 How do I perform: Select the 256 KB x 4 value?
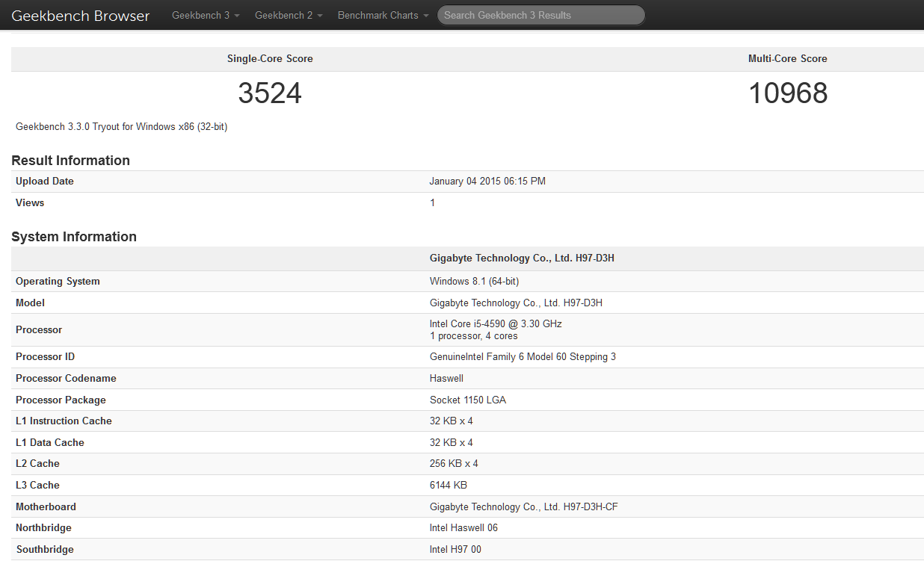(x=454, y=464)
